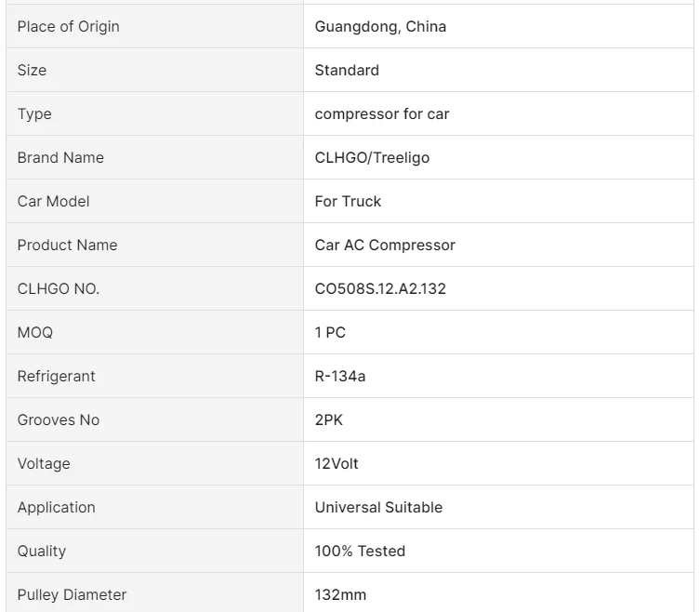Click the 'Standard' size value
The image size is (700, 612).
coord(347,70)
